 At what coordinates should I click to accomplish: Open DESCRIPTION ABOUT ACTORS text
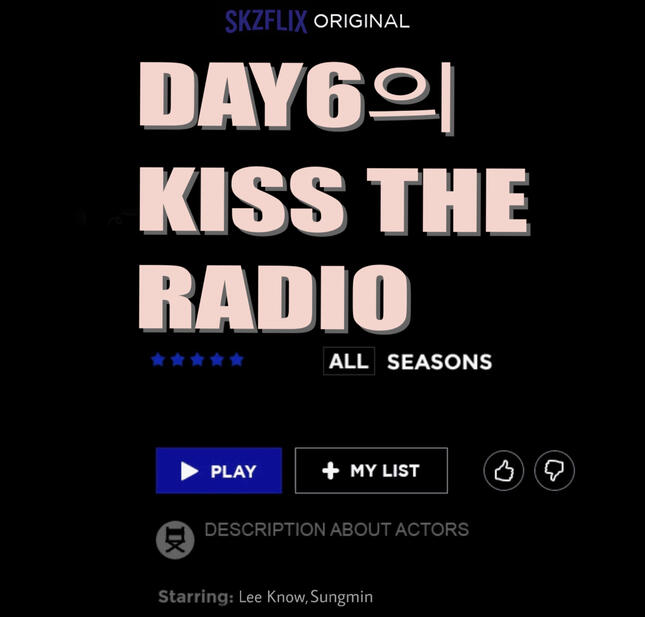(x=336, y=529)
